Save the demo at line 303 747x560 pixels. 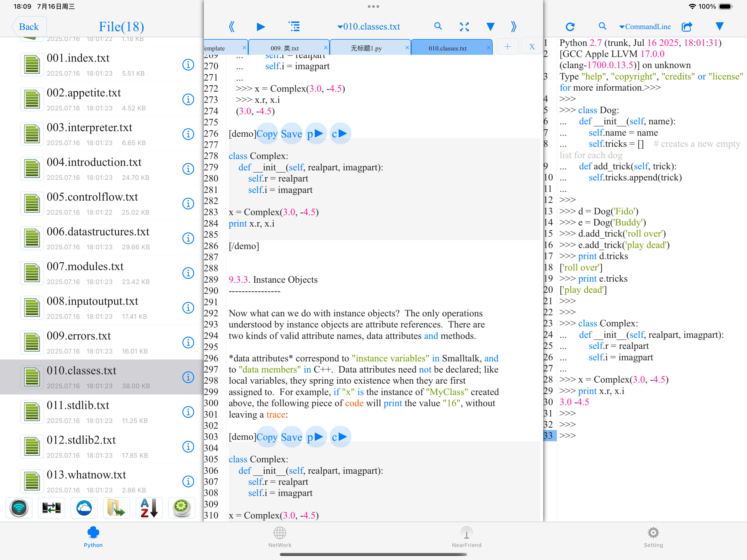(292, 437)
